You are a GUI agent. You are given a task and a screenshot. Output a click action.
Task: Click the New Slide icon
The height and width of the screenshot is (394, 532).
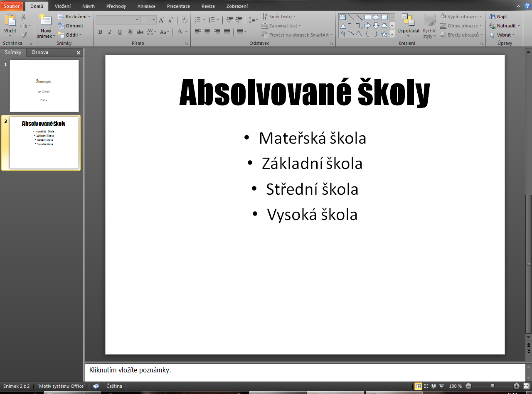(45, 20)
